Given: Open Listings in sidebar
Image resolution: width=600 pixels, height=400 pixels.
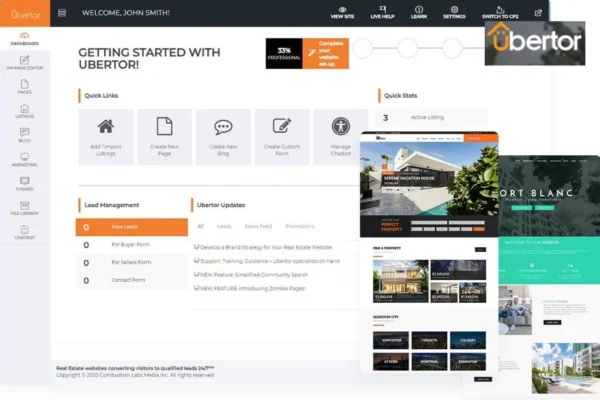Looking at the screenshot, I should pyautogui.click(x=24, y=111).
